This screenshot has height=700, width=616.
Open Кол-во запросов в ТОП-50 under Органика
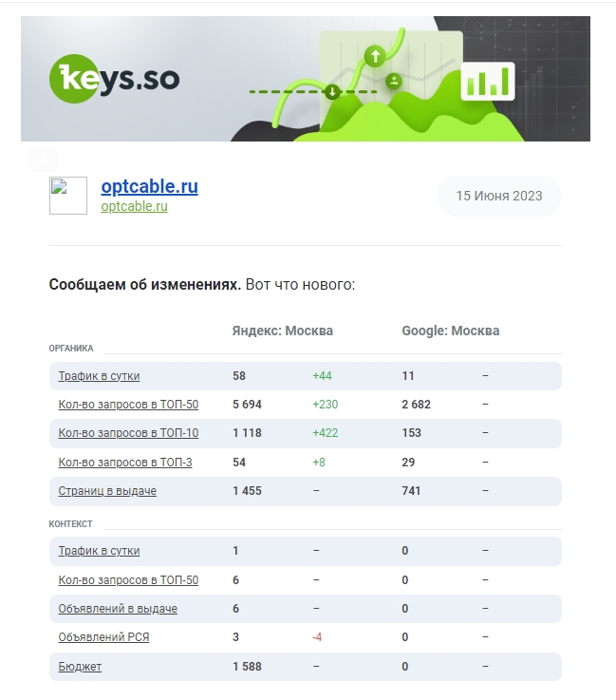coord(128,405)
